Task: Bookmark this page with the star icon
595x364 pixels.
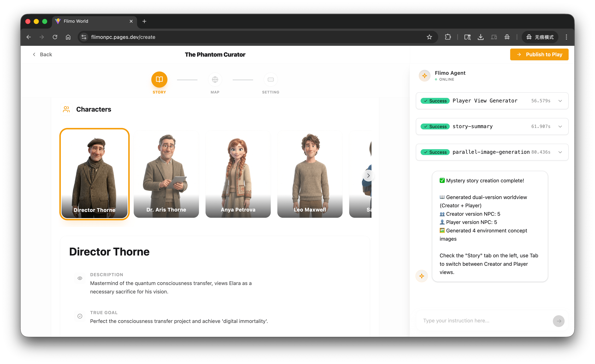Action: pyautogui.click(x=429, y=37)
